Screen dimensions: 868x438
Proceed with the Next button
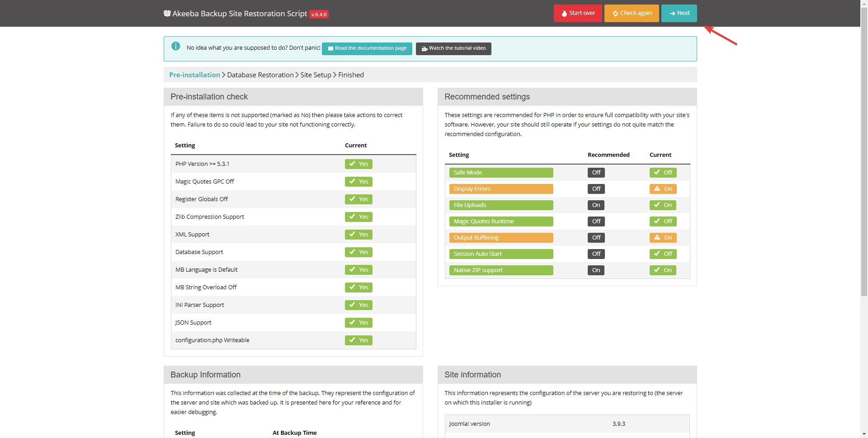679,14
